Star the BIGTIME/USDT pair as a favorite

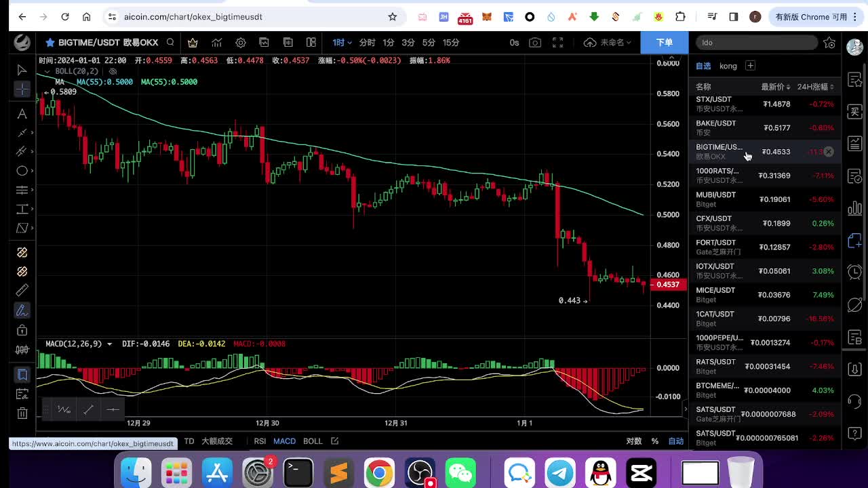(50, 43)
